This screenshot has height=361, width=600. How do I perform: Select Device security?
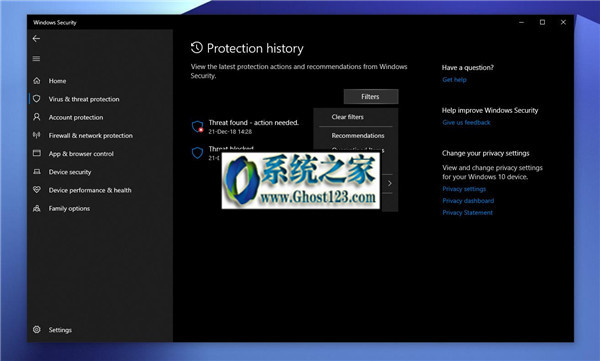pos(70,172)
